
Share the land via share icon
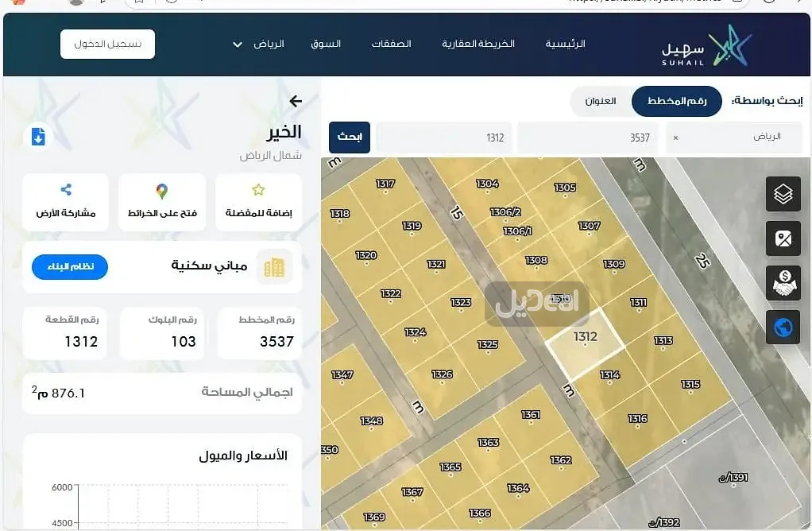(x=66, y=202)
